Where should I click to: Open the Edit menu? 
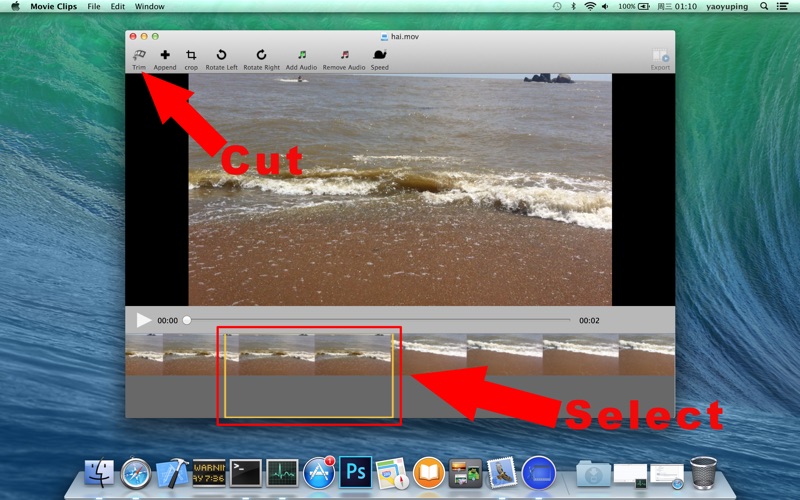118,7
